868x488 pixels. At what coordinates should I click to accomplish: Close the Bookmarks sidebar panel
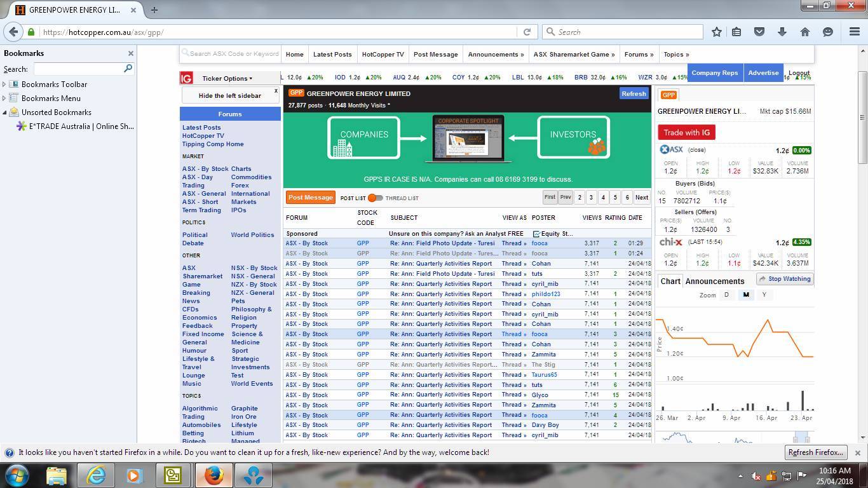[131, 53]
